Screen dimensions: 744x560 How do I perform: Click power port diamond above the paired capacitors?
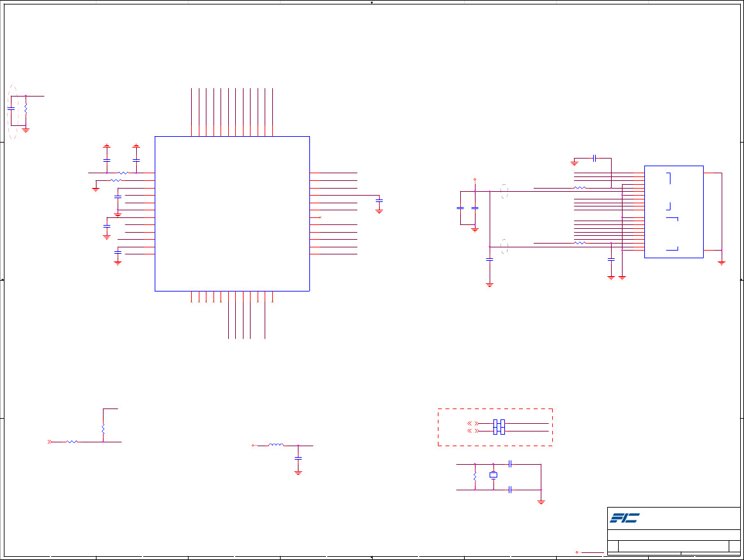click(x=475, y=180)
